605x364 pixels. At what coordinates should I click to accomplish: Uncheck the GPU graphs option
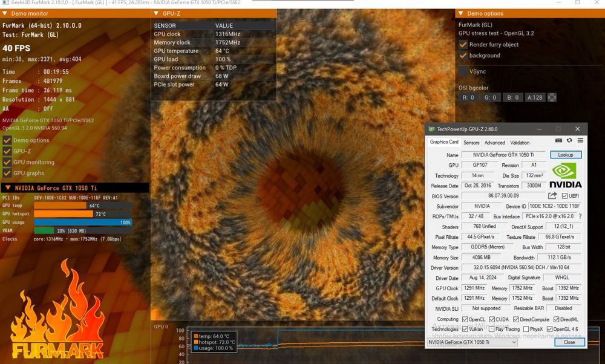[7, 173]
